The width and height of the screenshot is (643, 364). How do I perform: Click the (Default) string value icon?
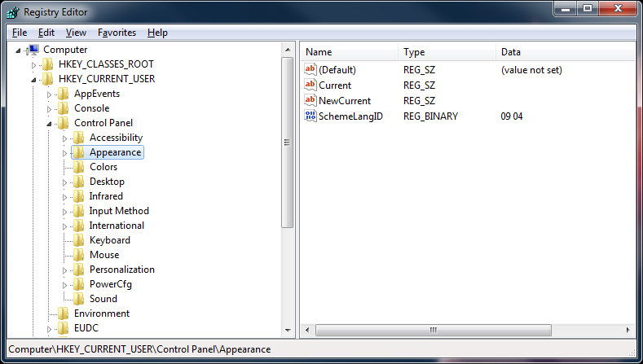[310, 69]
